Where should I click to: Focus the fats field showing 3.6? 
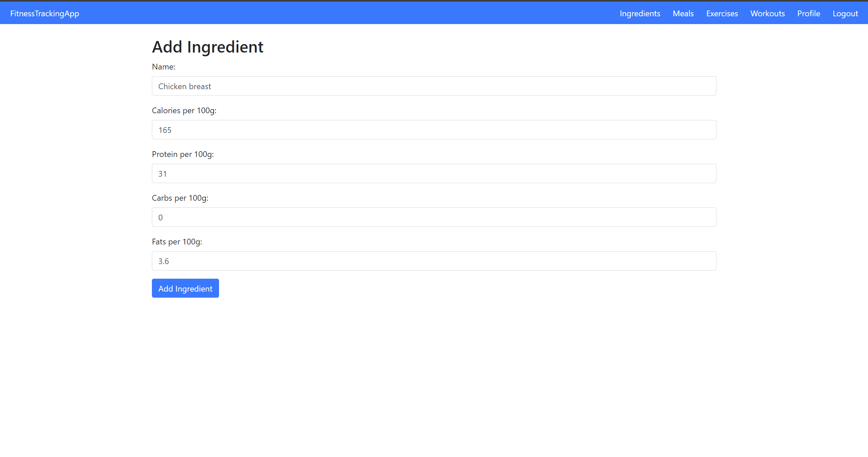click(x=434, y=261)
